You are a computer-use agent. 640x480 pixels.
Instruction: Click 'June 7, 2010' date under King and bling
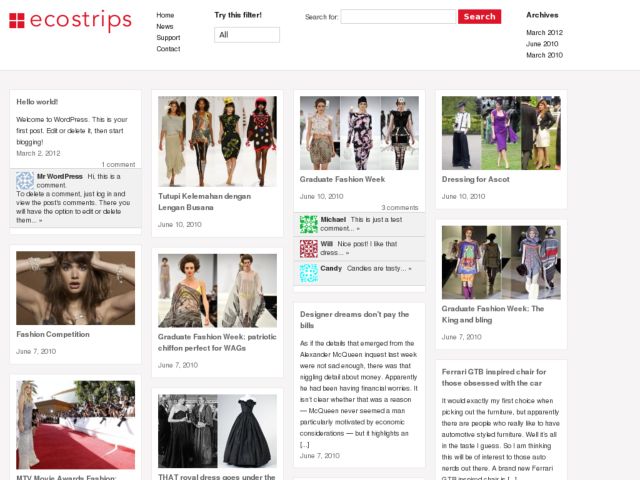point(462,337)
